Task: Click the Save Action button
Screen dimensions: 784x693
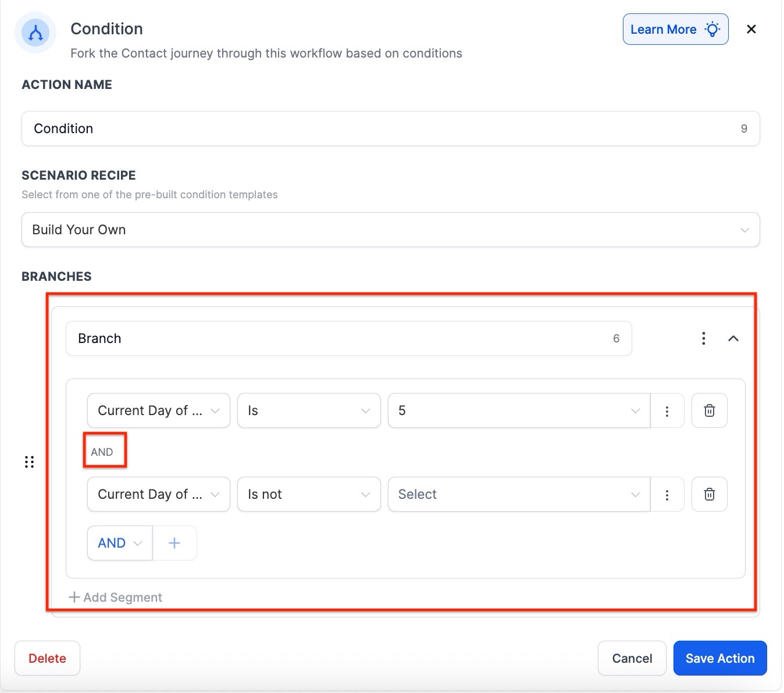Action: coord(719,658)
